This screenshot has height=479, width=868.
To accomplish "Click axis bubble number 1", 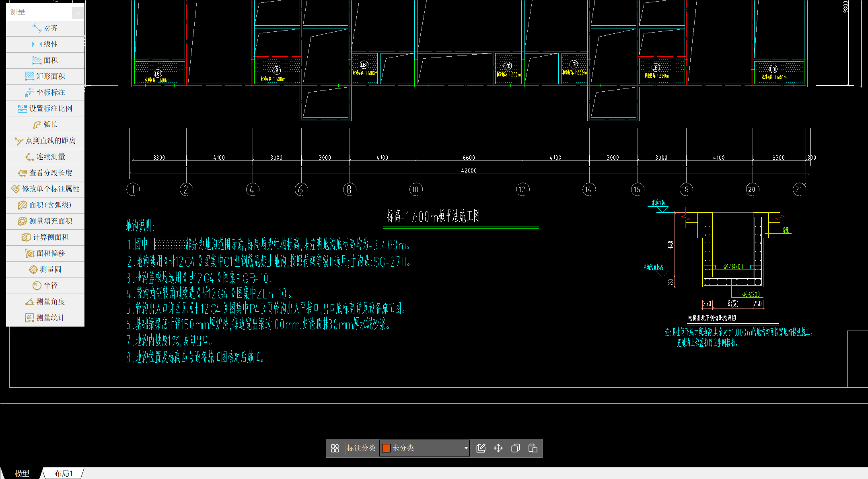I will pyautogui.click(x=133, y=189).
